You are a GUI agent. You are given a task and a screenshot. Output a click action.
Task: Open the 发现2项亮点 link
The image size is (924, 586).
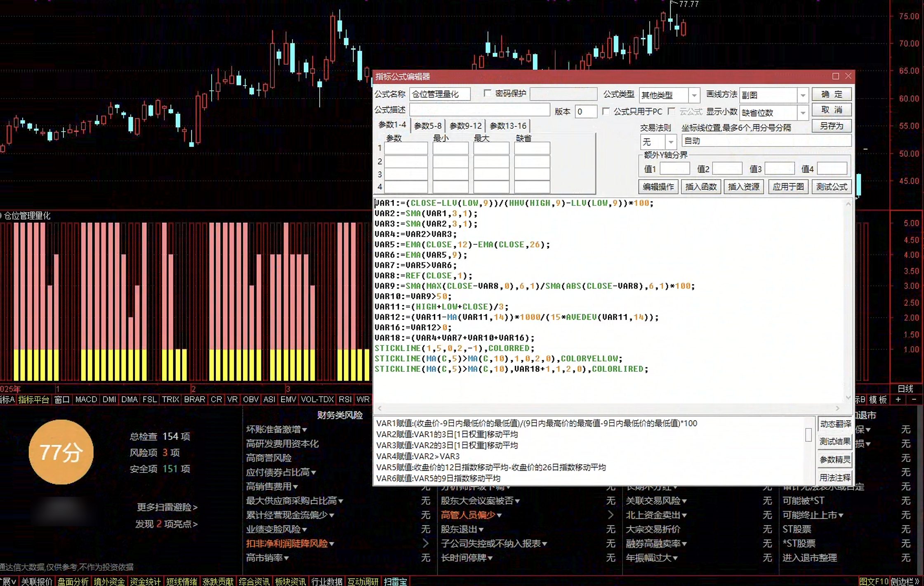tap(166, 524)
